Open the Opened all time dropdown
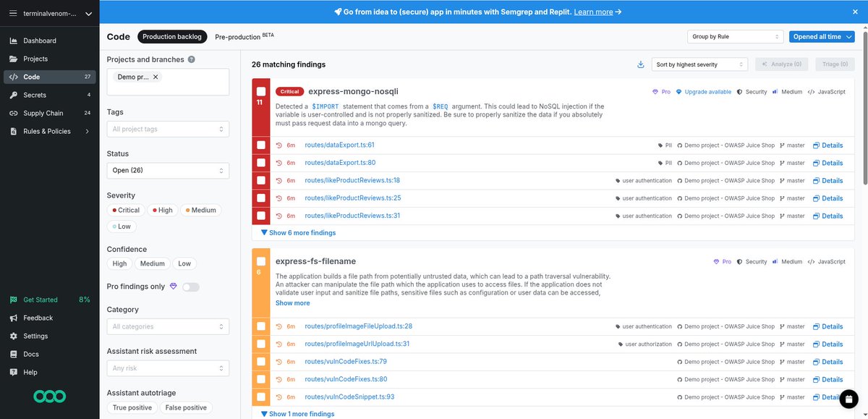 (x=822, y=36)
